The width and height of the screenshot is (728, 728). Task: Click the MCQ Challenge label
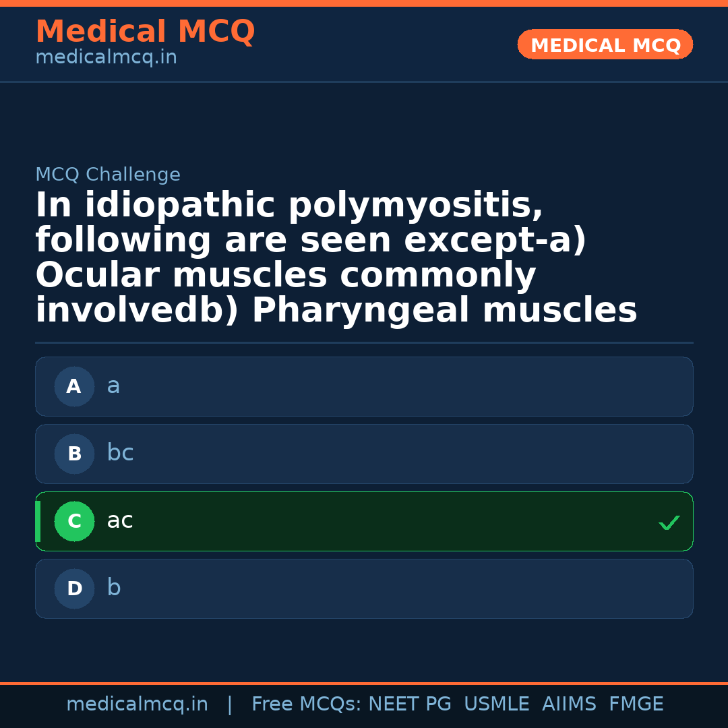click(108, 175)
